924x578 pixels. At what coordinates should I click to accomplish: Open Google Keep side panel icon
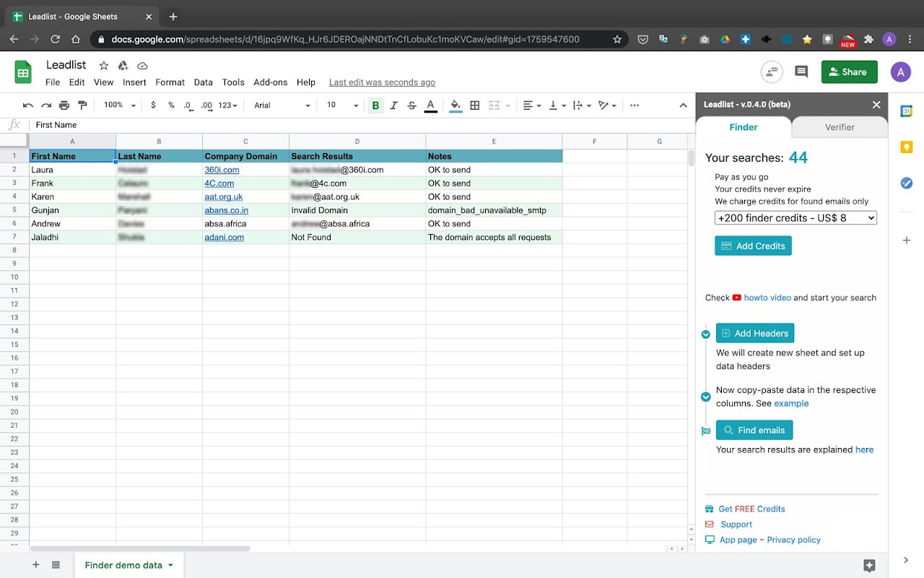coord(907,147)
